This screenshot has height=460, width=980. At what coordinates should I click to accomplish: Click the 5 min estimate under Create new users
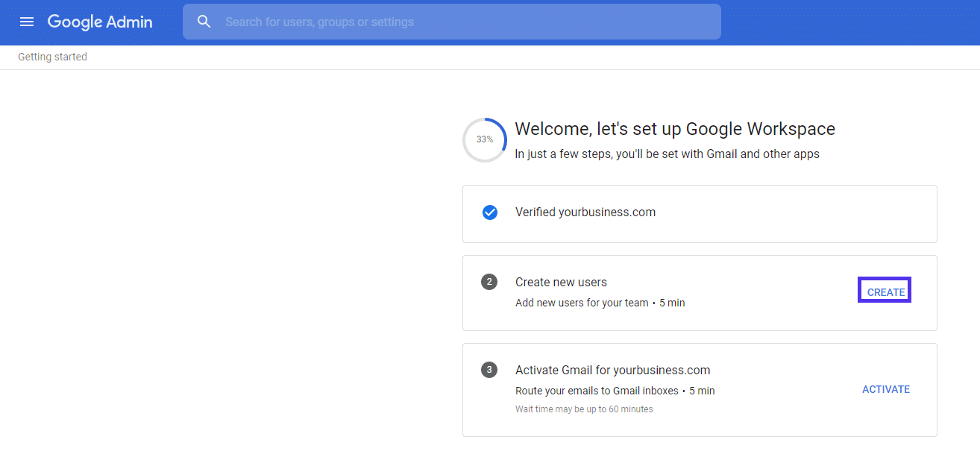[x=672, y=303]
